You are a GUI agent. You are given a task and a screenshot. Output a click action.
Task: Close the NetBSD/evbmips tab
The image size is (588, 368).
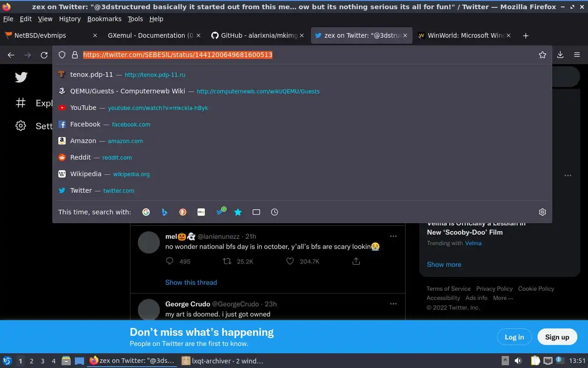coord(95,35)
